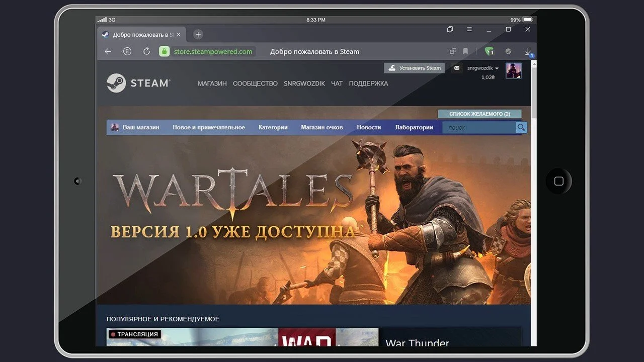Open СПИСОК ЖЕЛАЕМОГО (2) wishlist
Screen dimensions: 644x362
click(x=479, y=114)
